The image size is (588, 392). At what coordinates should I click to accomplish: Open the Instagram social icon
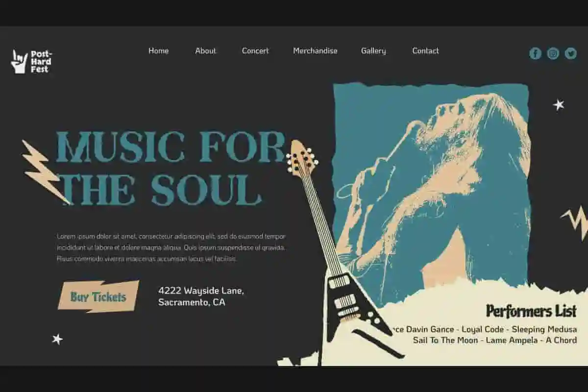coord(553,53)
